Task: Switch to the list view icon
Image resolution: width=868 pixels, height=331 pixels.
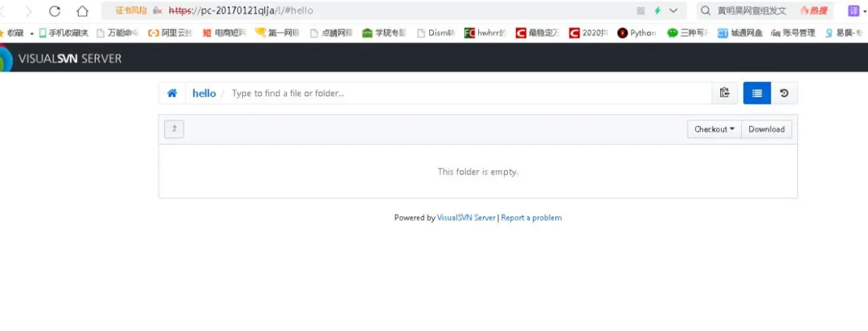Action: pyautogui.click(x=756, y=93)
